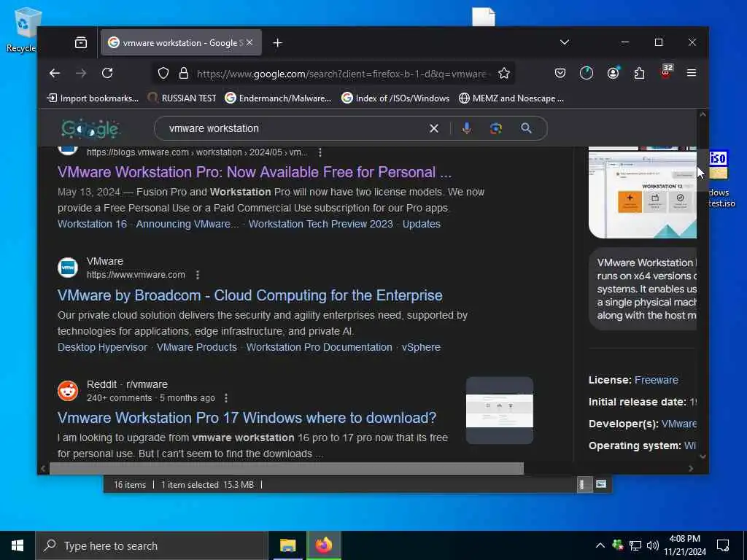Go back with the Firefox back arrow

(x=55, y=73)
